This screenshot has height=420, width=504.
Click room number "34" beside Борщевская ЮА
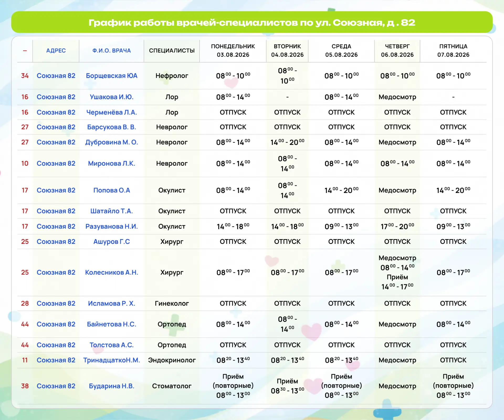25,76
